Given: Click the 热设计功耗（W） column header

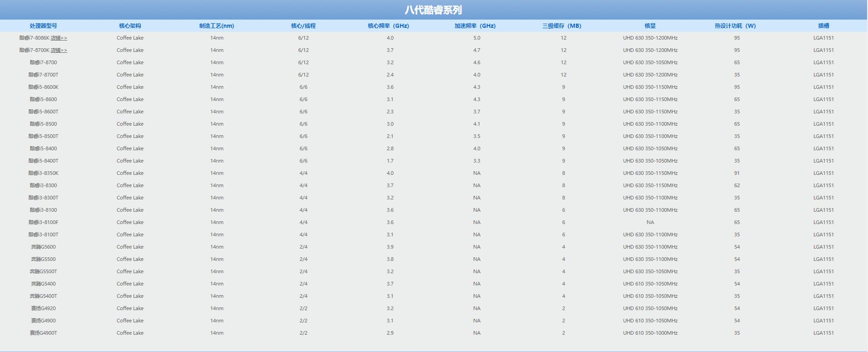Looking at the screenshot, I should (735, 26).
